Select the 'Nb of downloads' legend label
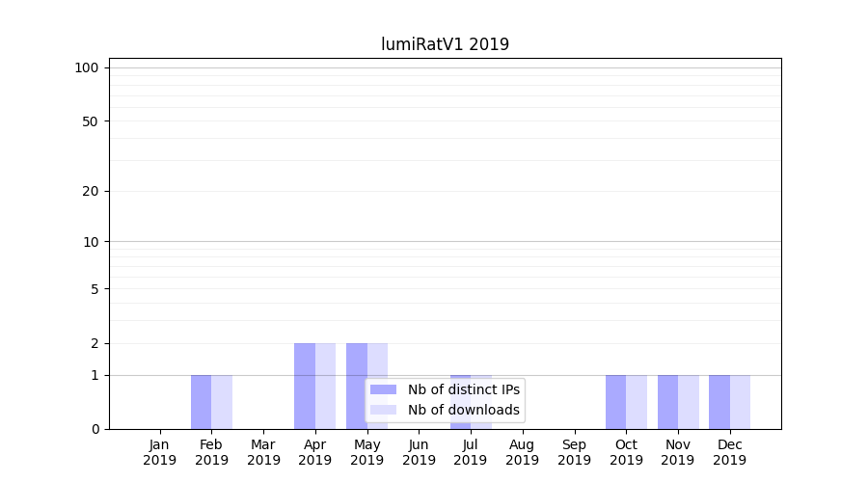This screenshot has height=482, width=868. 463,410
